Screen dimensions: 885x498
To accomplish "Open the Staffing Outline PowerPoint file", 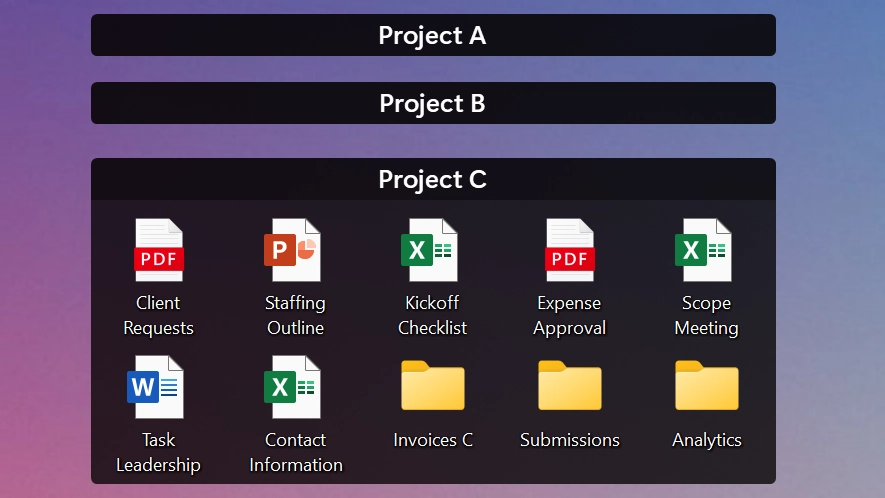I will pos(292,250).
